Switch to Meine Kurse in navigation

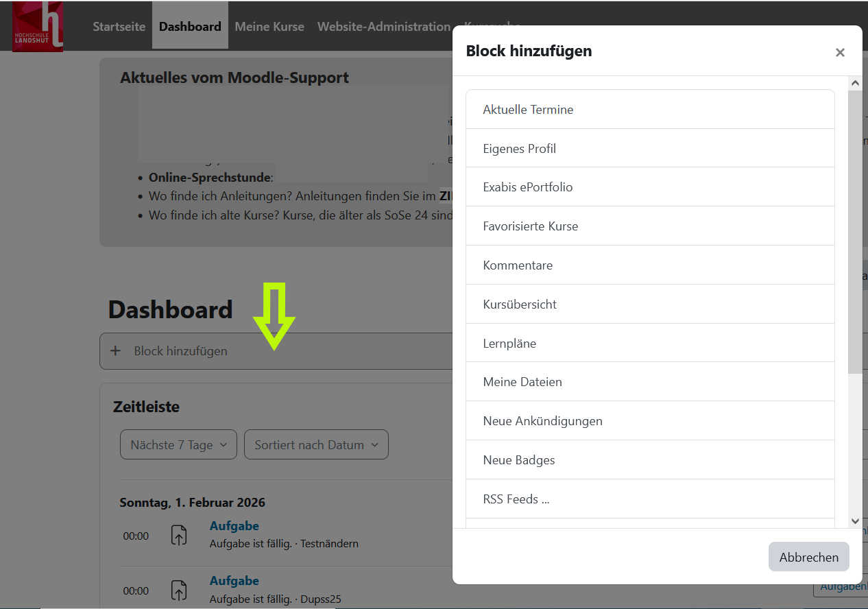[x=269, y=27]
